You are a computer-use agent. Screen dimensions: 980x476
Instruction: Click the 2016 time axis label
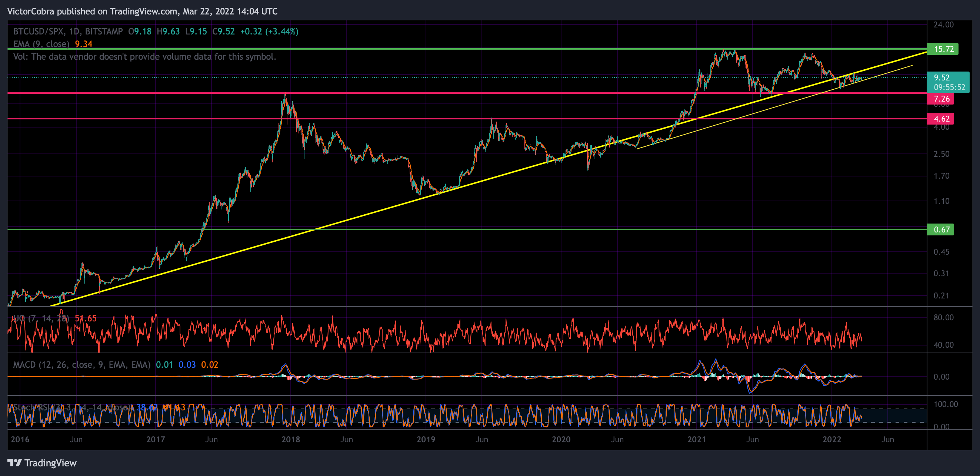tap(20, 439)
